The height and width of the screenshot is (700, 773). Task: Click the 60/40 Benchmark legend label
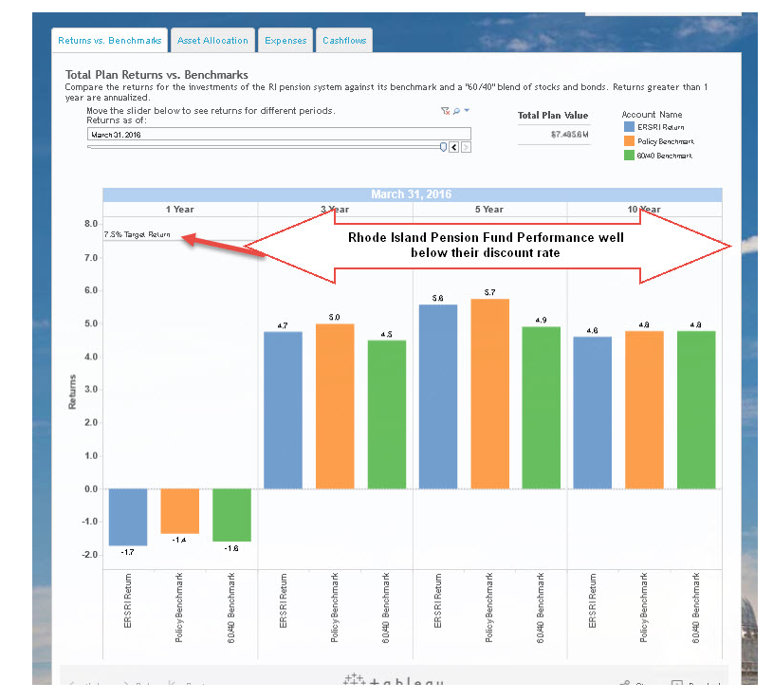(x=665, y=156)
